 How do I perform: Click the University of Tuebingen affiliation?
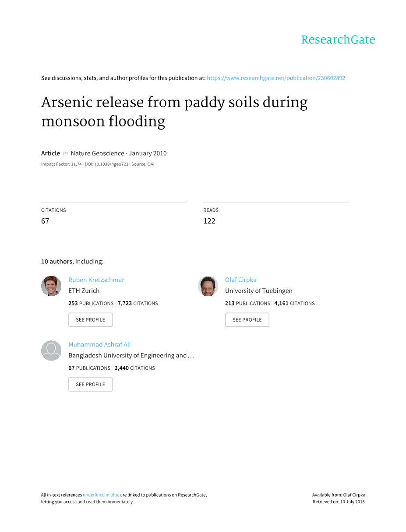pos(259,290)
